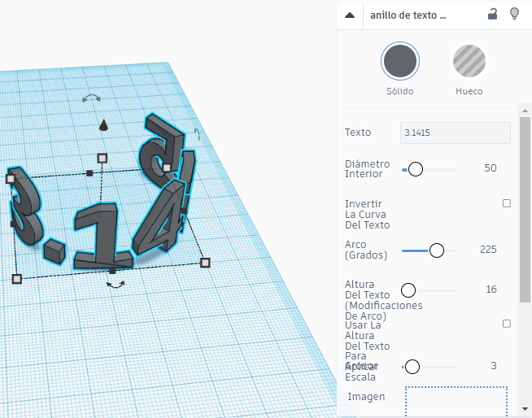Enable Invertir La Curva Del Texto checkbox

click(506, 203)
